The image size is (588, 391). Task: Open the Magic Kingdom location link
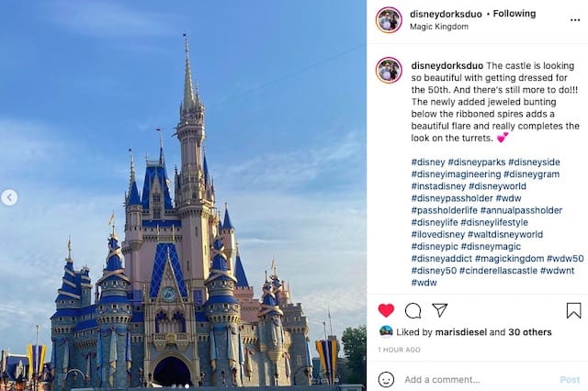[439, 27]
